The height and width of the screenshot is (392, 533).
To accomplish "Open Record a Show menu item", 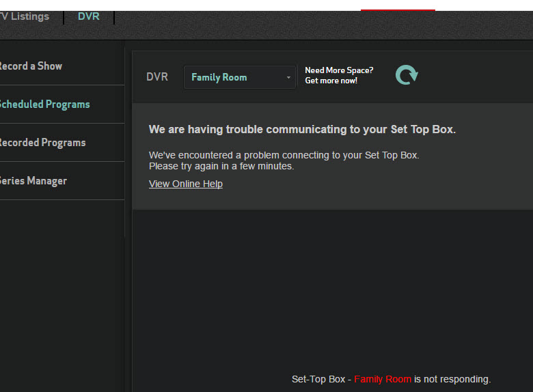I will click(x=31, y=66).
